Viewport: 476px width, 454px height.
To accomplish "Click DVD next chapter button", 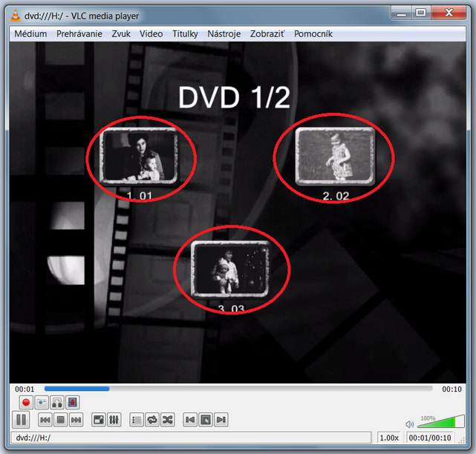I will tap(221, 420).
